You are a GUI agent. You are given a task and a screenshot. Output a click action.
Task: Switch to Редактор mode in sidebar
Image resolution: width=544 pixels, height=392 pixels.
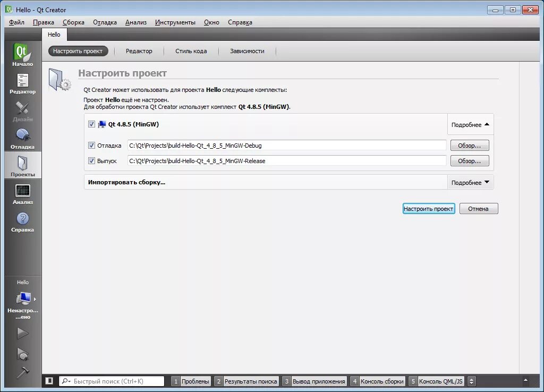coord(22,83)
